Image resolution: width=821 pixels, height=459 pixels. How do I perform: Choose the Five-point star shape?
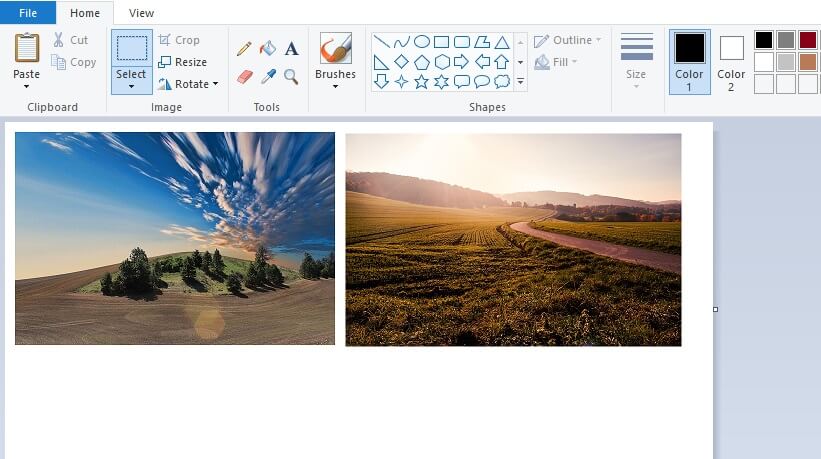pos(421,82)
